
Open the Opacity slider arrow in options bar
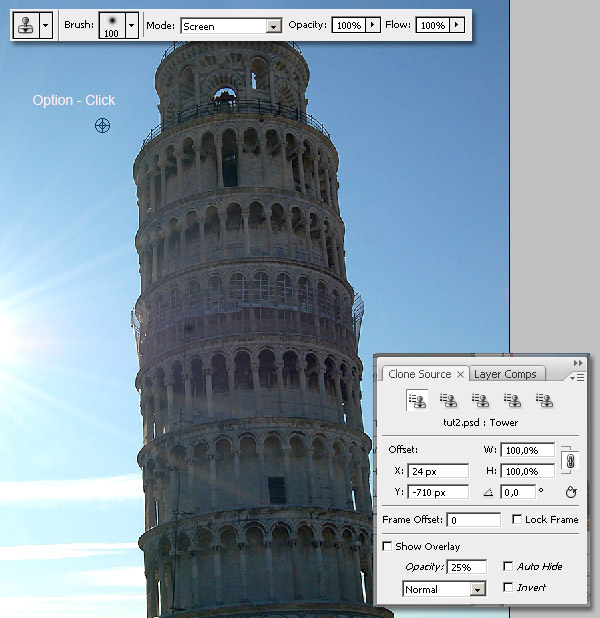pos(373,25)
